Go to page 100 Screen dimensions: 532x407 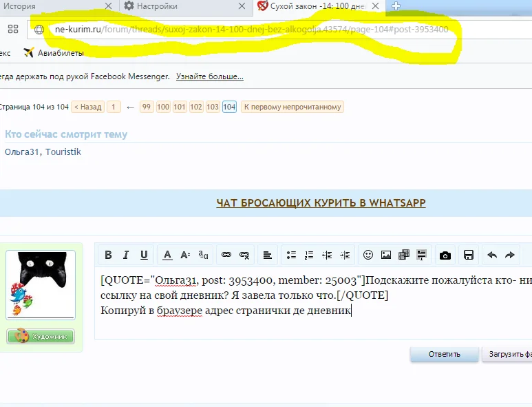pos(163,107)
